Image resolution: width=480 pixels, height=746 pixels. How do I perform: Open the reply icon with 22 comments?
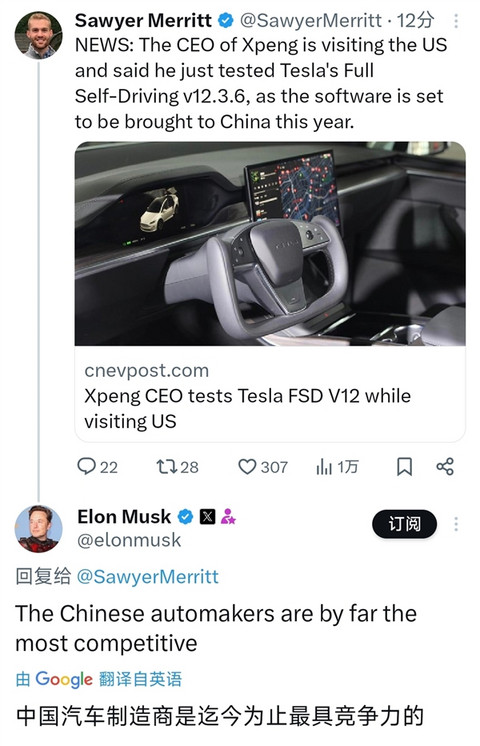pyautogui.click(x=87, y=466)
